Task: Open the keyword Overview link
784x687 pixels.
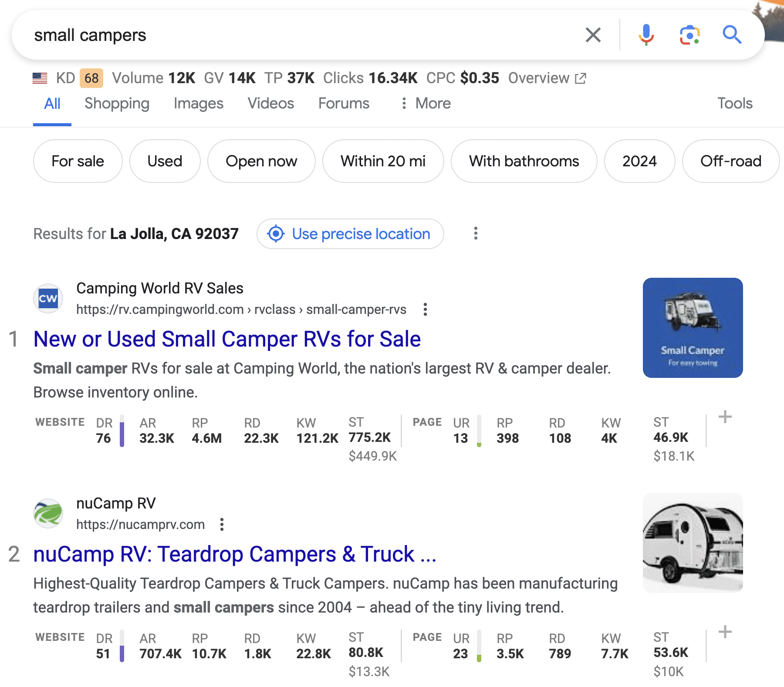Action: (x=540, y=78)
